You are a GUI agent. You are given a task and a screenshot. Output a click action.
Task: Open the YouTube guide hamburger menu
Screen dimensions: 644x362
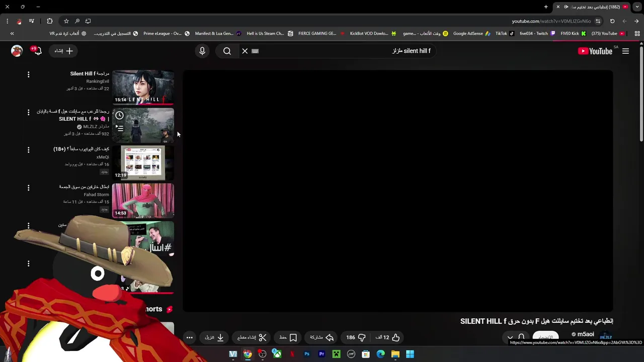tap(625, 51)
